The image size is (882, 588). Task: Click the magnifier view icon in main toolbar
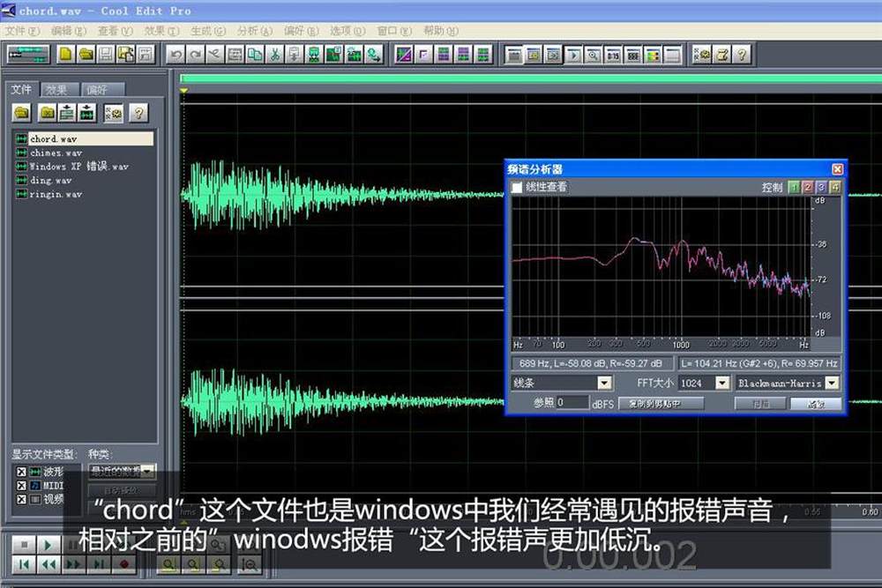[x=594, y=55]
